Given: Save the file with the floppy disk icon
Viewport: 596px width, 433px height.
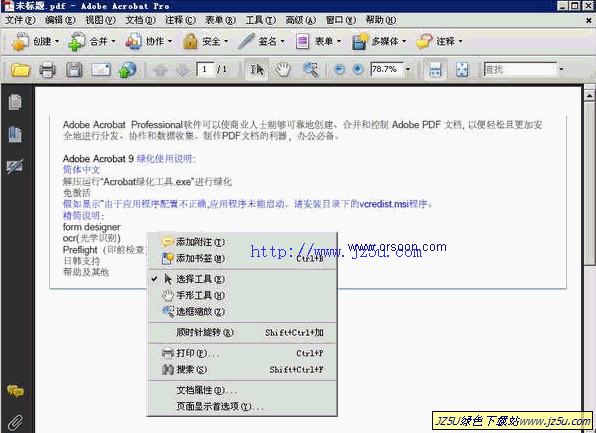Looking at the screenshot, I should [74, 70].
